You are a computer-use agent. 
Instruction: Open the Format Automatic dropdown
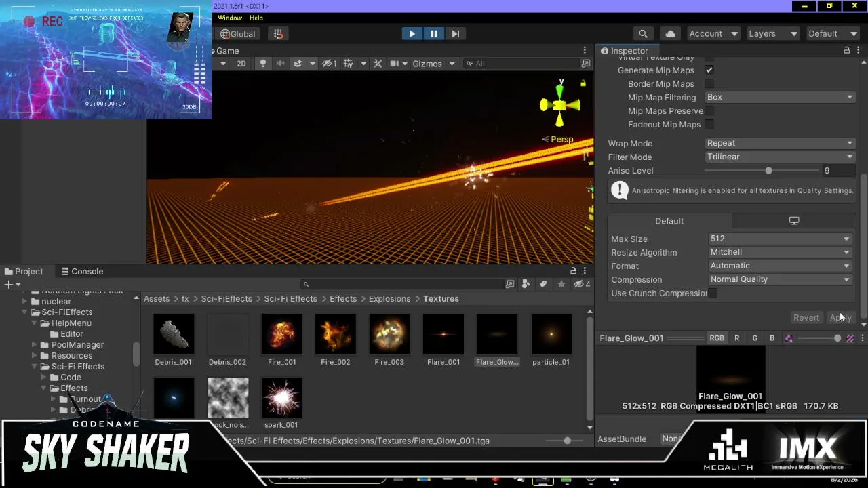tap(779, 266)
